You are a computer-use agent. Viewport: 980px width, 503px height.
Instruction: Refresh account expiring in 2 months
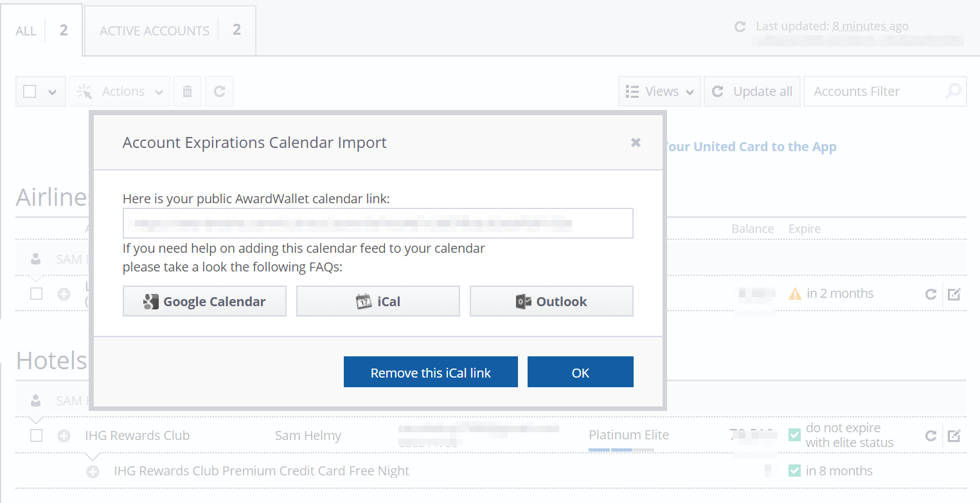point(930,294)
